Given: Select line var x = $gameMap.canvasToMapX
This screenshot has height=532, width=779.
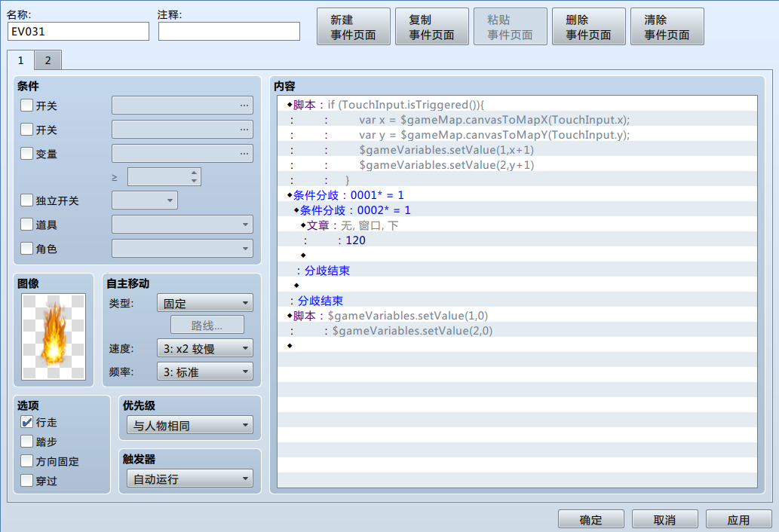Looking at the screenshot, I should (517, 120).
